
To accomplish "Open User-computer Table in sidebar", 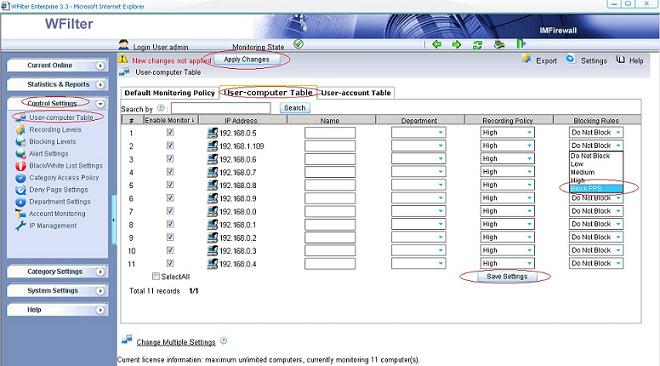I will point(61,117).
